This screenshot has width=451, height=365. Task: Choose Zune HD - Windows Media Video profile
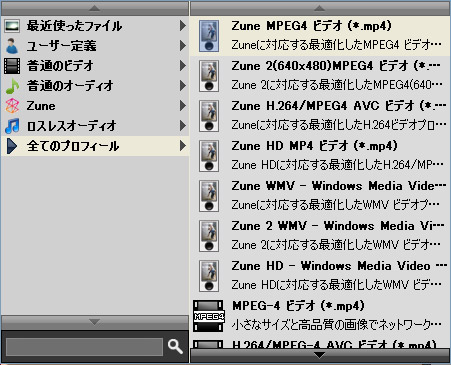click(320, 276)
